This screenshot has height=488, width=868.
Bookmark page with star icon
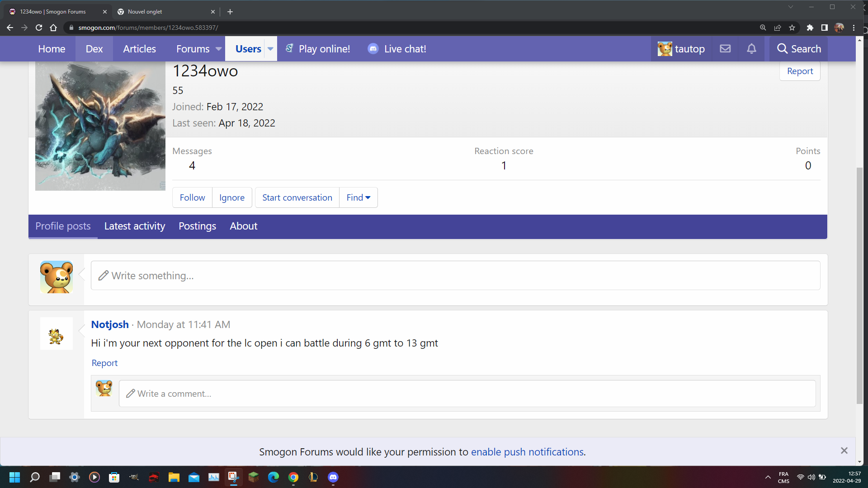792,28
